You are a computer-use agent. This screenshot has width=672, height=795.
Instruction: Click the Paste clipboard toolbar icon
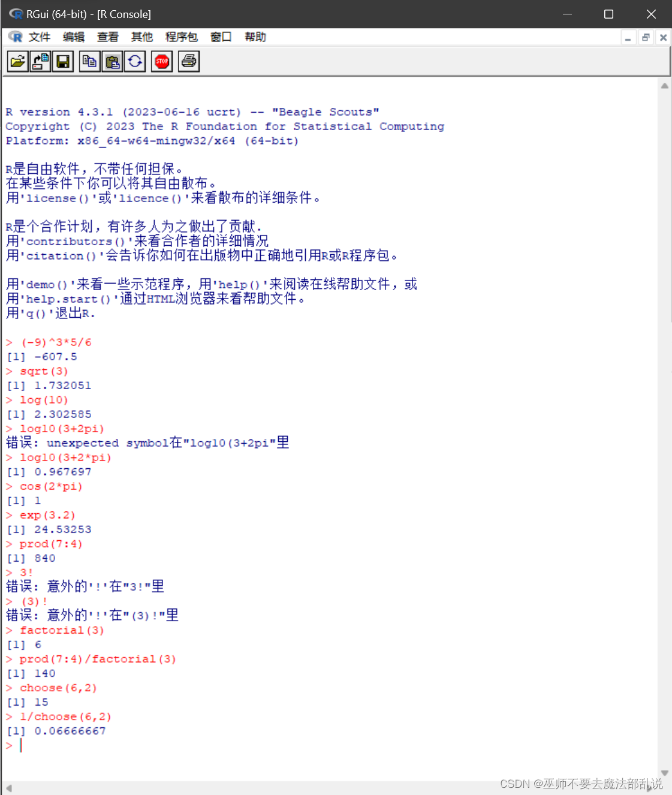(112, 61)
